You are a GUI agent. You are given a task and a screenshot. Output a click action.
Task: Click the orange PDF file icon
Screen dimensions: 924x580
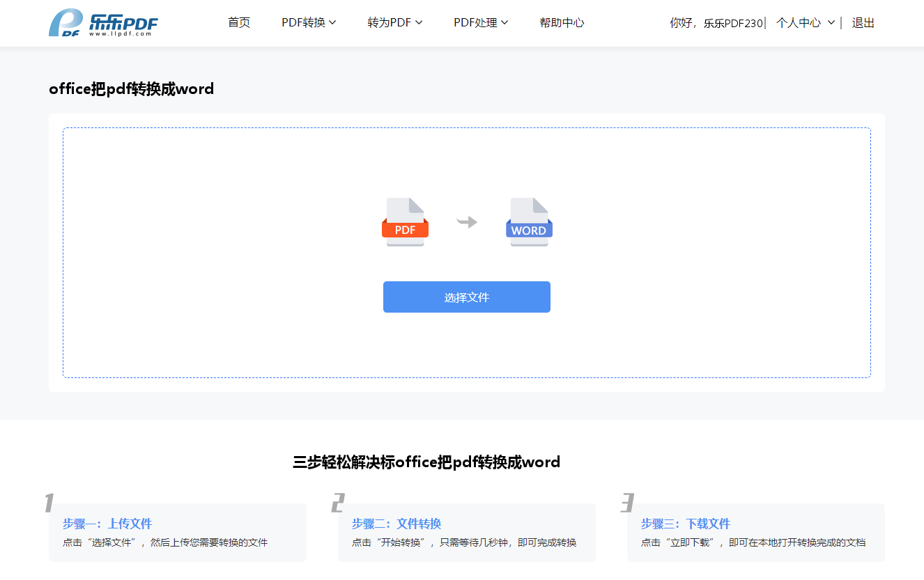tap(405, 222)
